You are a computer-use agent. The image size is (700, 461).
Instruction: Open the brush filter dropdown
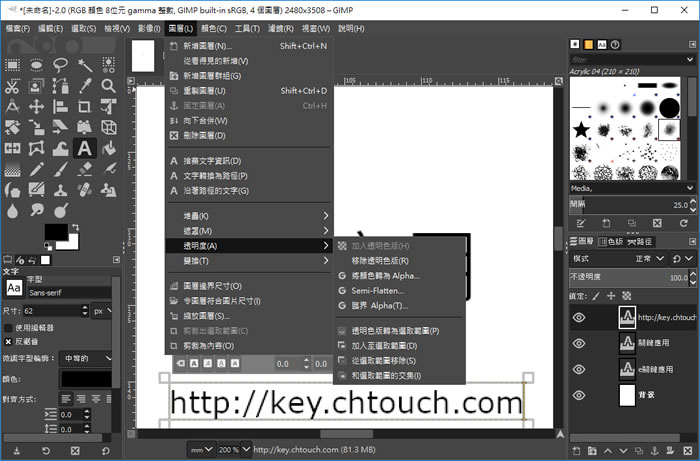click(x=690, y=59)
